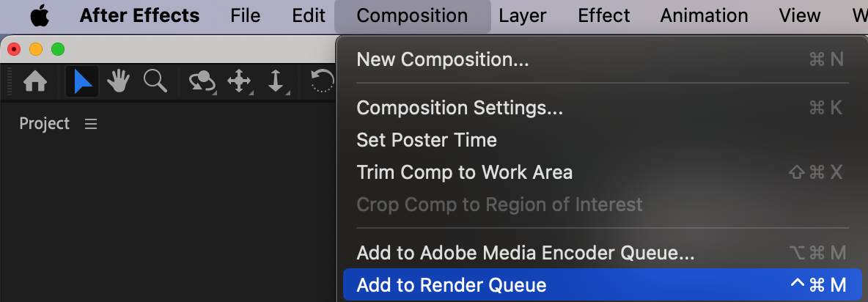
Task: Click the Home icon in the toolbar
Action: (35, 81)
